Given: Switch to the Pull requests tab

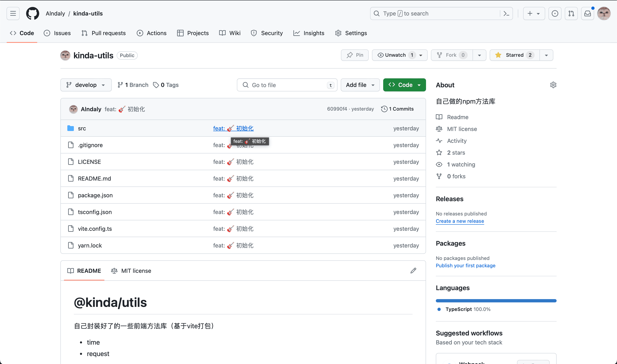Looking at the screenshot, I should pos(103,33).
